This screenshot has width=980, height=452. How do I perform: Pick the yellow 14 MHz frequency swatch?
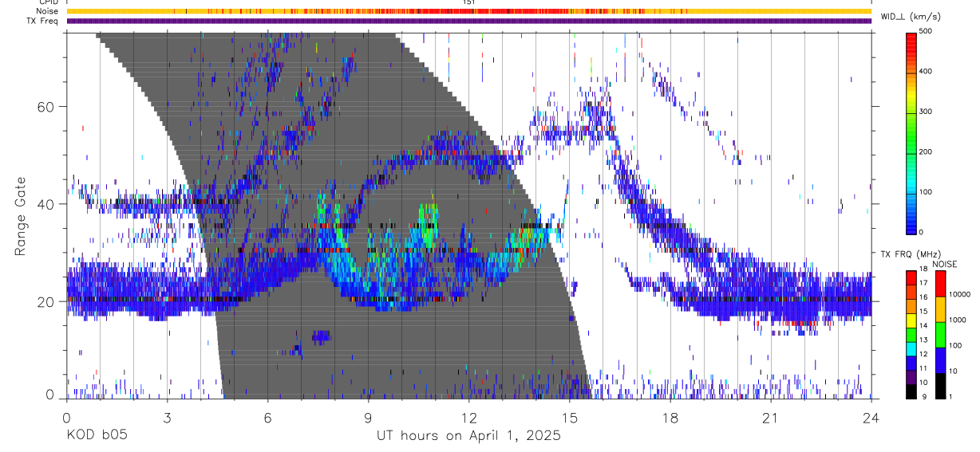click(x=911, y=320)
